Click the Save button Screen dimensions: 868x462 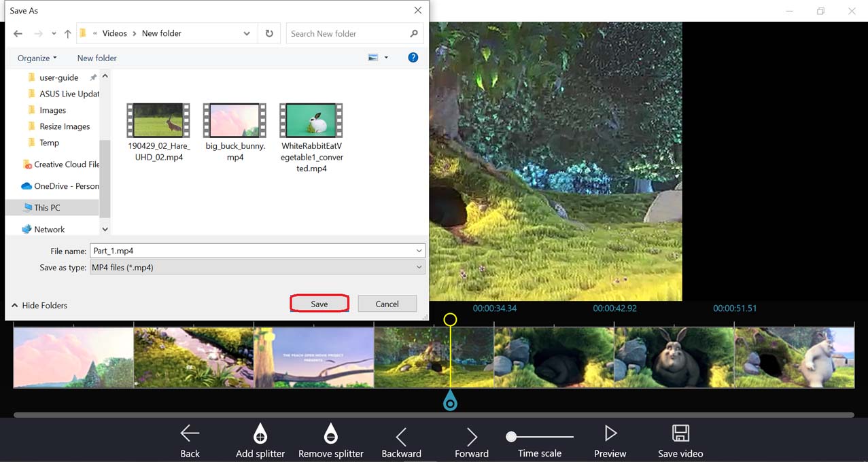tap(319, 304)
